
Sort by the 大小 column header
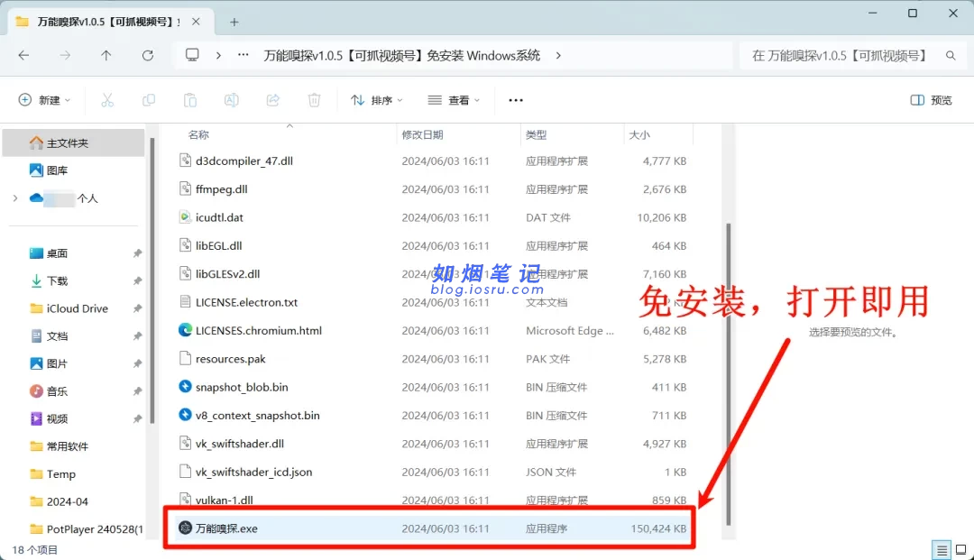click(639, 134)
